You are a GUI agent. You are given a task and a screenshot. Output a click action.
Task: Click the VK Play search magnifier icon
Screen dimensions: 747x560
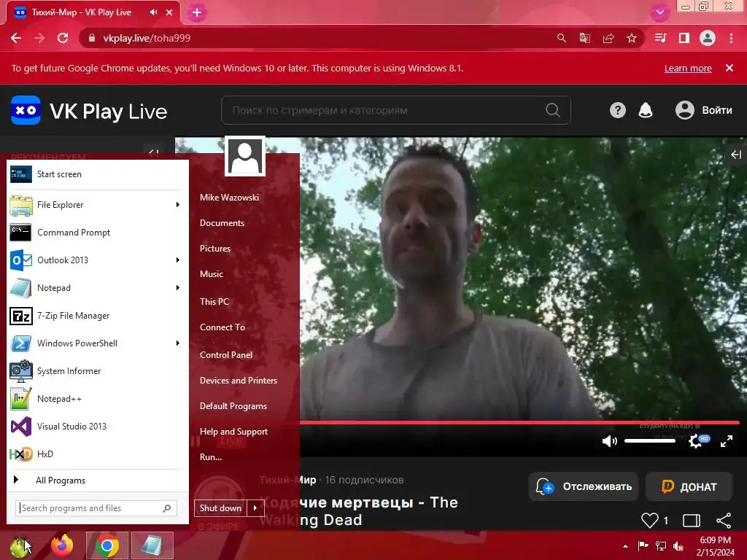coord(553,111)
